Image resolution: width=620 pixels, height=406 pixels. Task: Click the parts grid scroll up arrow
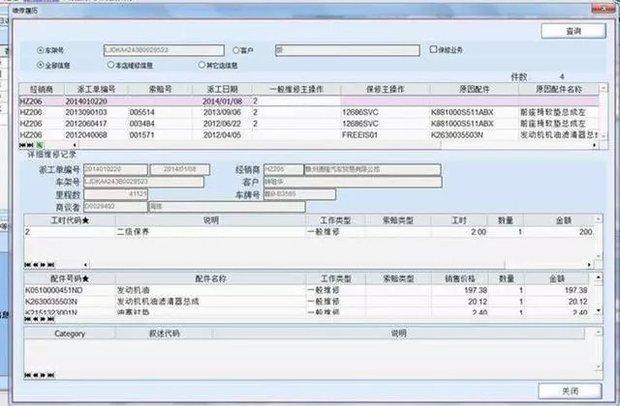click(598, 278)
